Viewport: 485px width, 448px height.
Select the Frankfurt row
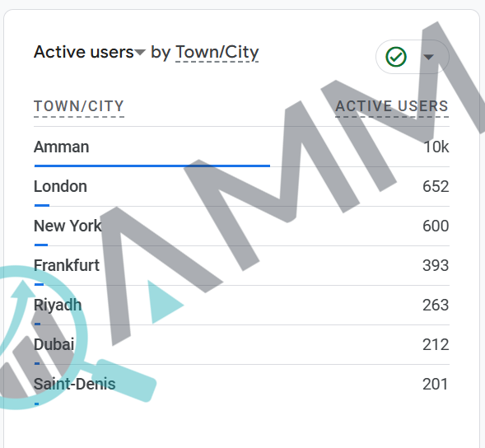[241, 266]
